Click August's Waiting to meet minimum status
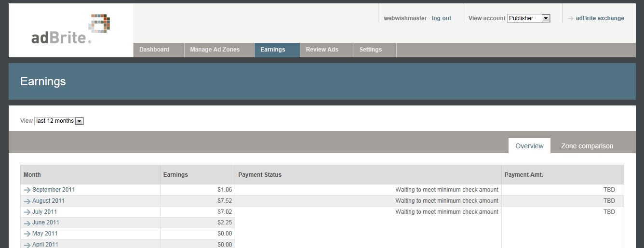The height and width of the screenshot is (248, 644). coord(447,201)
